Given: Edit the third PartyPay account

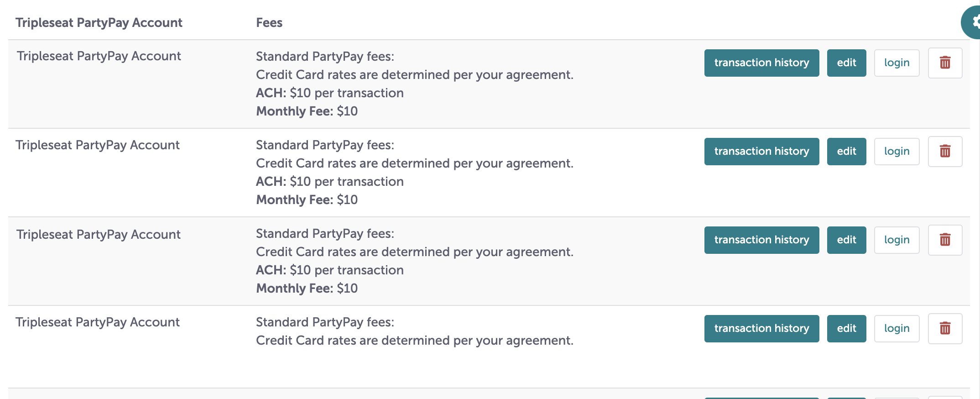Looking at the screenshot, I should coord(846,240).
